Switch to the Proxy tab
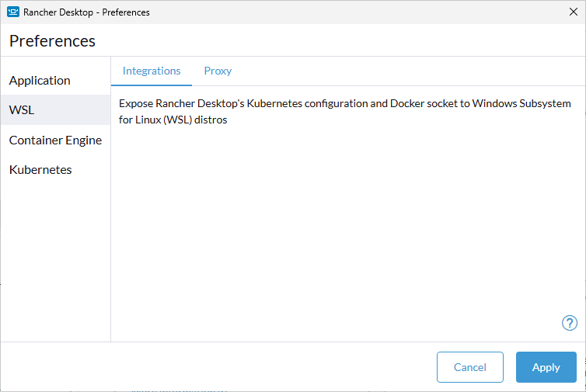586x392 pixels. pyautogui.click(x=218, y=71)
